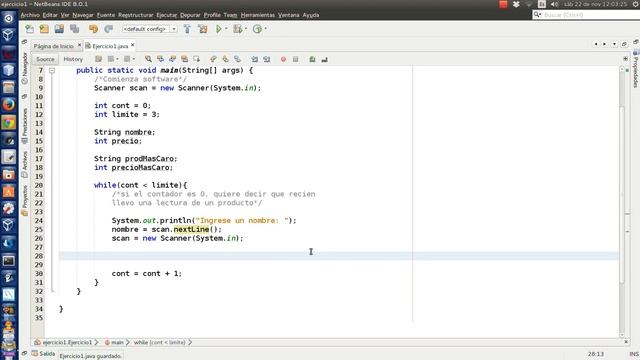640x360 pixels.
Task: Switch to Source view
Action: pos(45,59)
